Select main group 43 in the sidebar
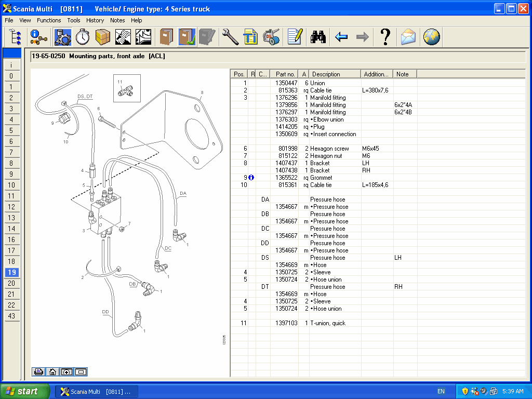This screenshot has height=399, width=532. tap(11, 316)
